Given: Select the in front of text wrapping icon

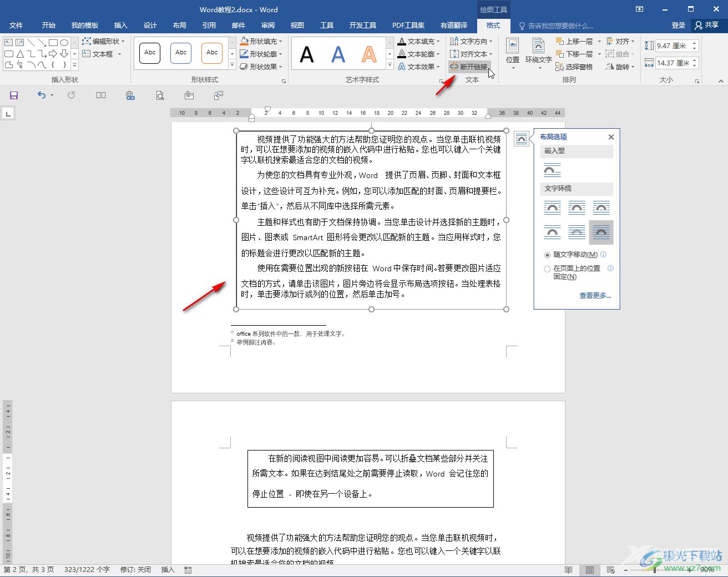Looking at the screenshot, I should tap(601, 232).
